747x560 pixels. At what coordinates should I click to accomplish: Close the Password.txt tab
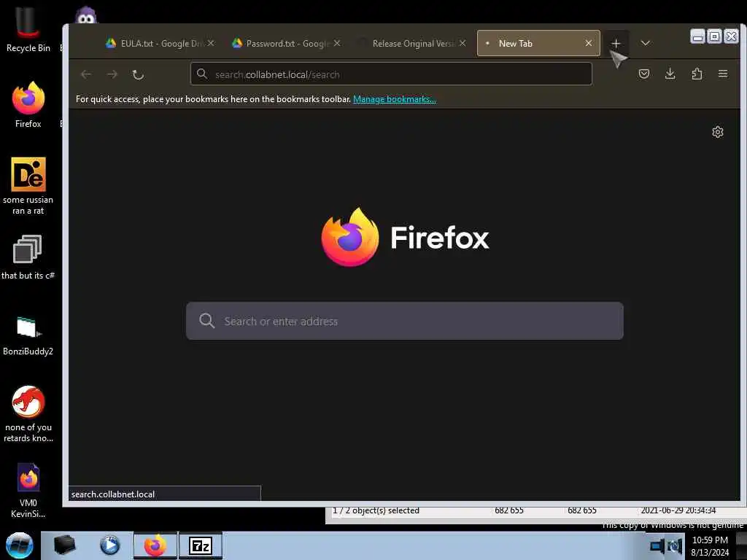coord(337,43)
